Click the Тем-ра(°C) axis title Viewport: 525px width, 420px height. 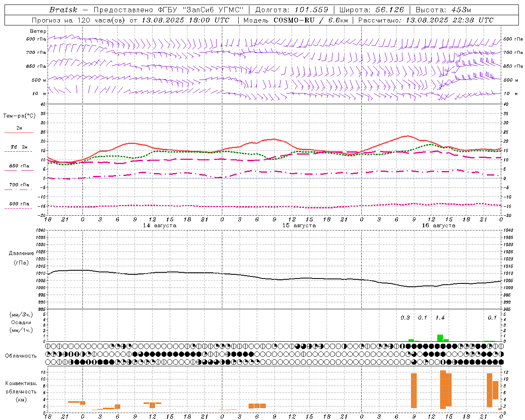coord(19,116)
